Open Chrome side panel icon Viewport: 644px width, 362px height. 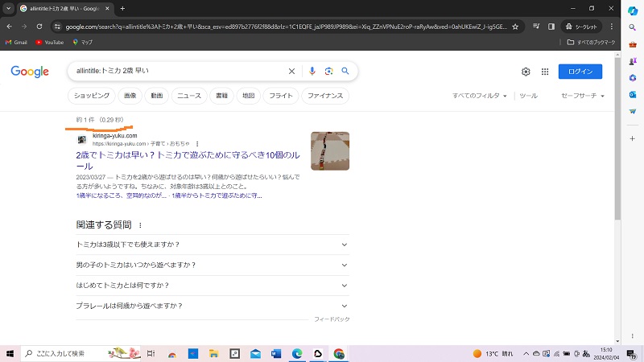pyautogui.click(x=551, y=27)
